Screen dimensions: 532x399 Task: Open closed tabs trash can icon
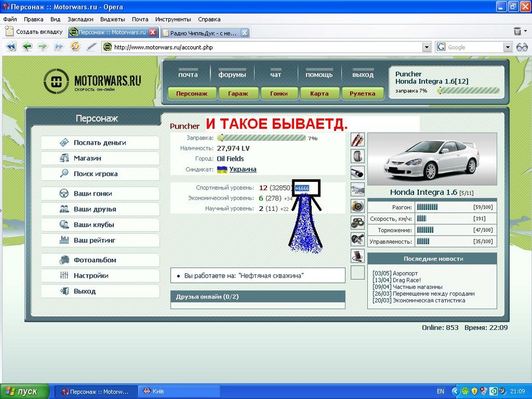(517, 31)
